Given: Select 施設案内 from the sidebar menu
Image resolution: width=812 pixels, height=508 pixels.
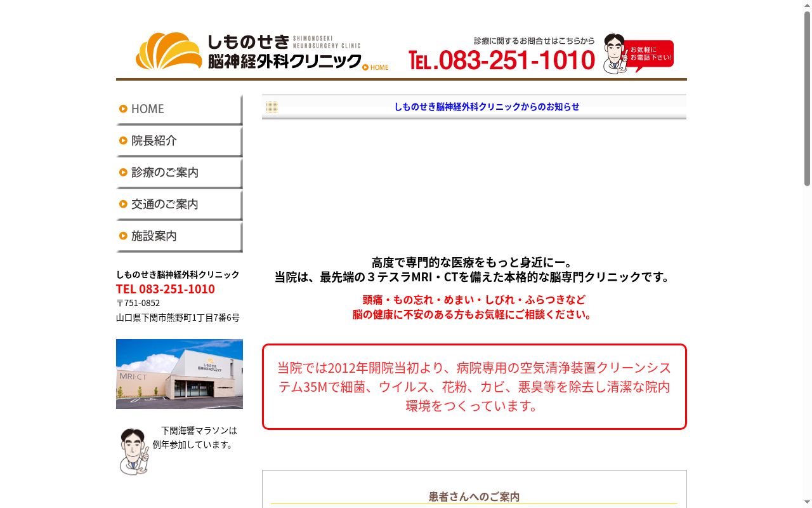Looking at the screenshot, I should pos(179,236).
